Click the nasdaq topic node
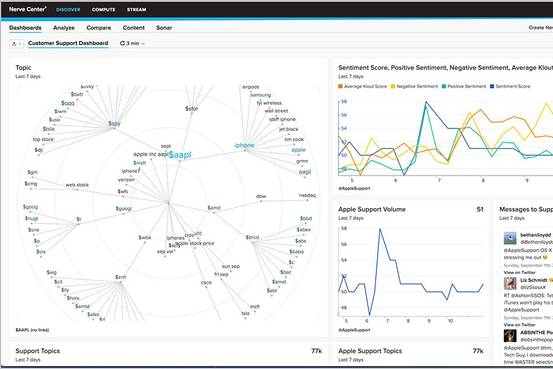 pos(307,195)
